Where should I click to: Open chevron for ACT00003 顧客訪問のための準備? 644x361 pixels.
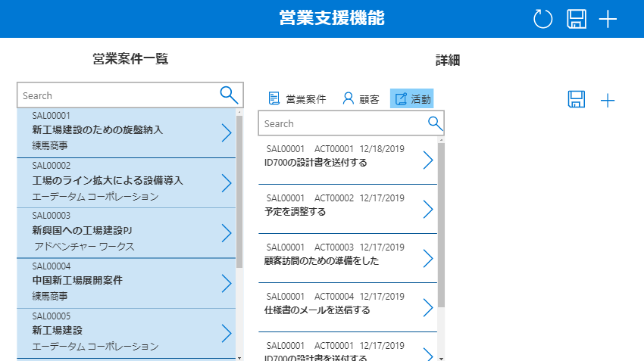tap(428, 258)
